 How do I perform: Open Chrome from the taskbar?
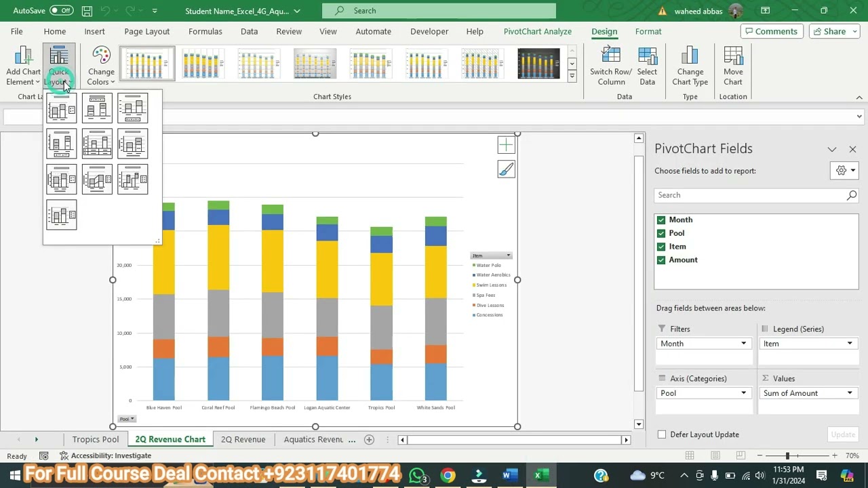pos(448,475)
